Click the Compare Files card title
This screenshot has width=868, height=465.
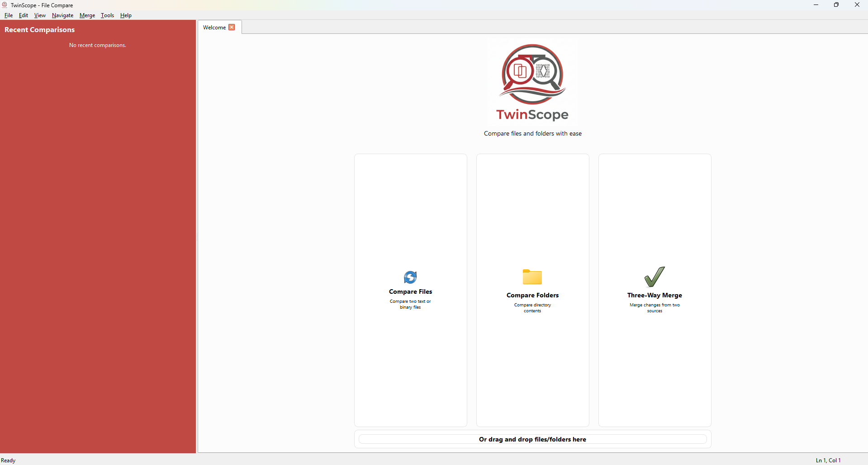pyautogui.click(x=410, y=291)
